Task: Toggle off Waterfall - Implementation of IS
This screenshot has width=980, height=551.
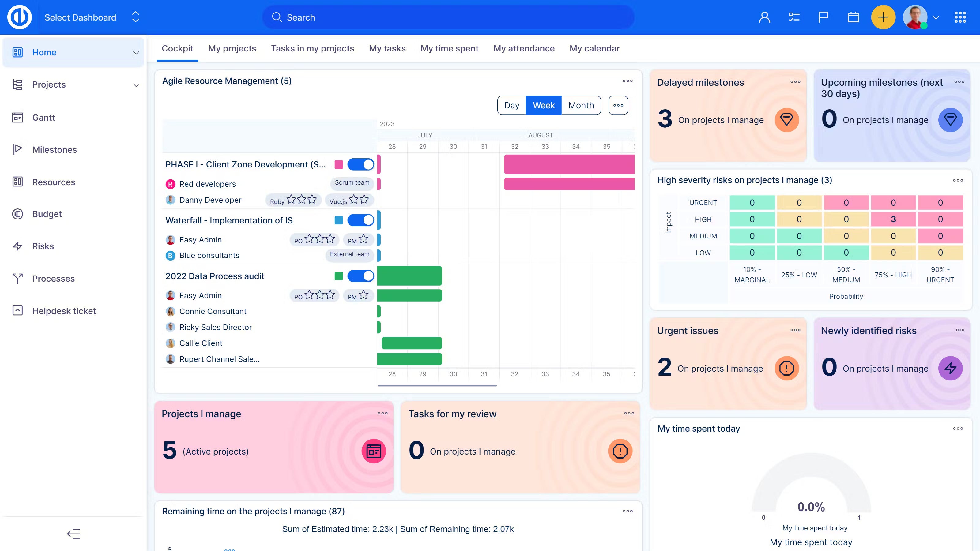Action: (x=360, y=220)
